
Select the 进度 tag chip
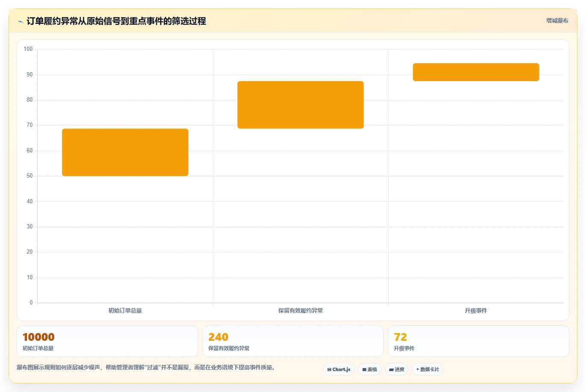(x=397, y=369)
